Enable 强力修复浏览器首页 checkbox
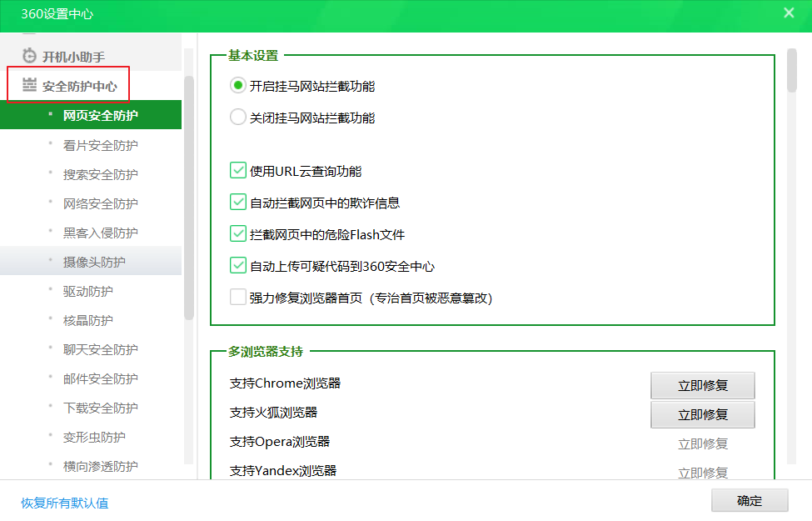812x521 pixels. [x=237, y=297]
